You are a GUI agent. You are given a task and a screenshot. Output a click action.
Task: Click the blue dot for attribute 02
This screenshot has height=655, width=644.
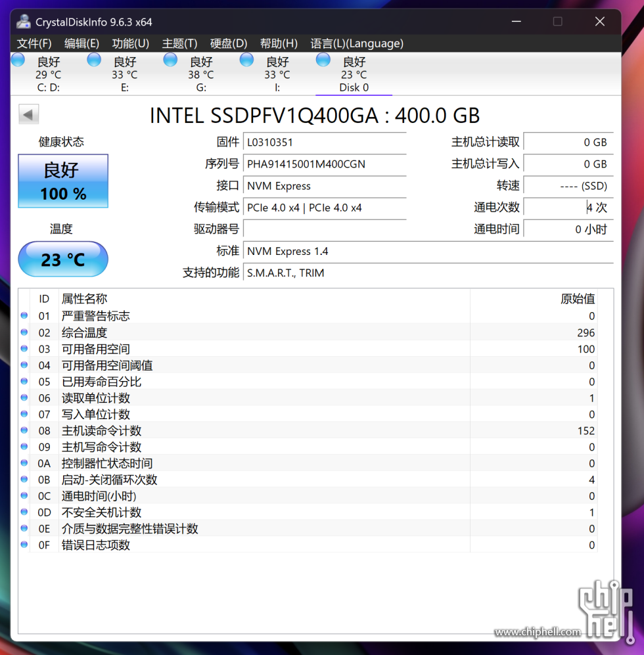pos(24,332)
